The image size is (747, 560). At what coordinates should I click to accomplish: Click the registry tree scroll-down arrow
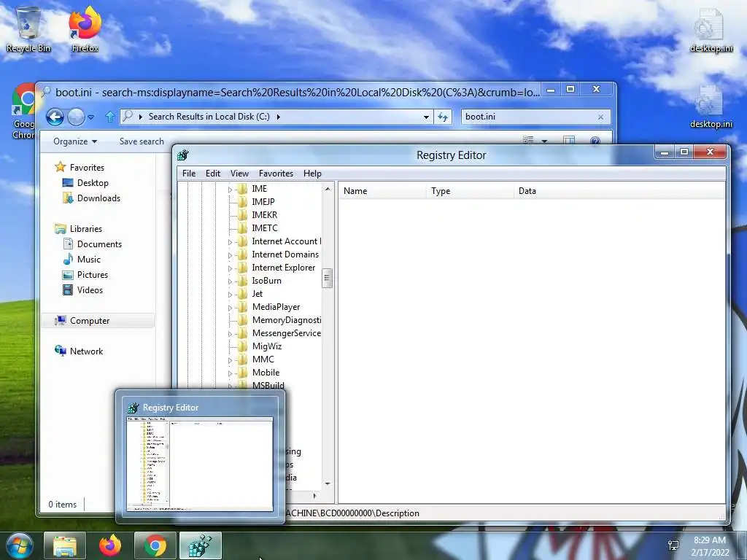(328, 483)
